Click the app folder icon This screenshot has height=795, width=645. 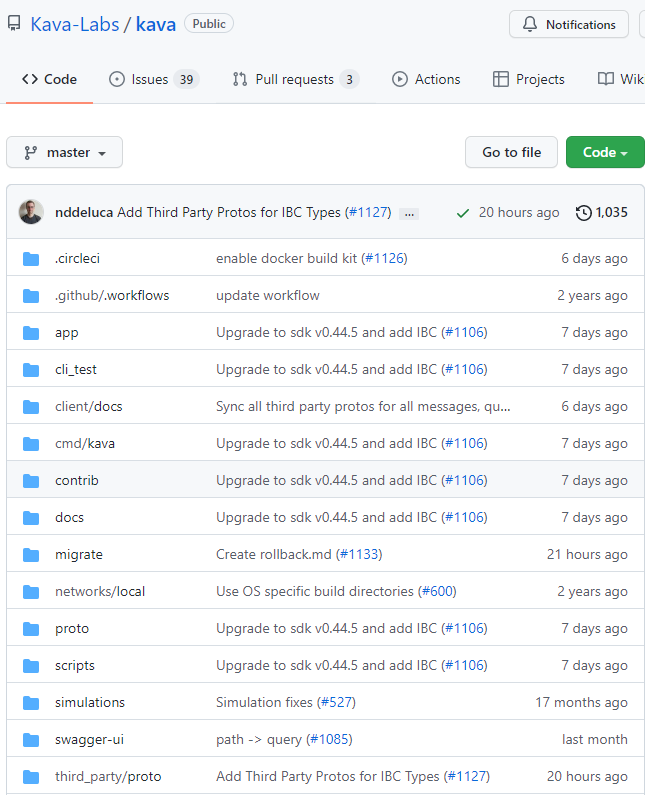tap(31, 333)
